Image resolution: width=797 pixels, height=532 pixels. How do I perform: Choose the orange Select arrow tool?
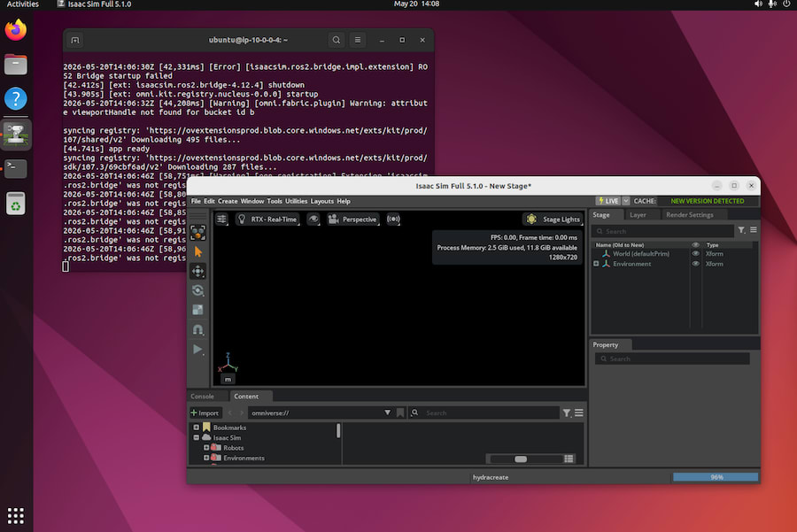click(197, 252)
